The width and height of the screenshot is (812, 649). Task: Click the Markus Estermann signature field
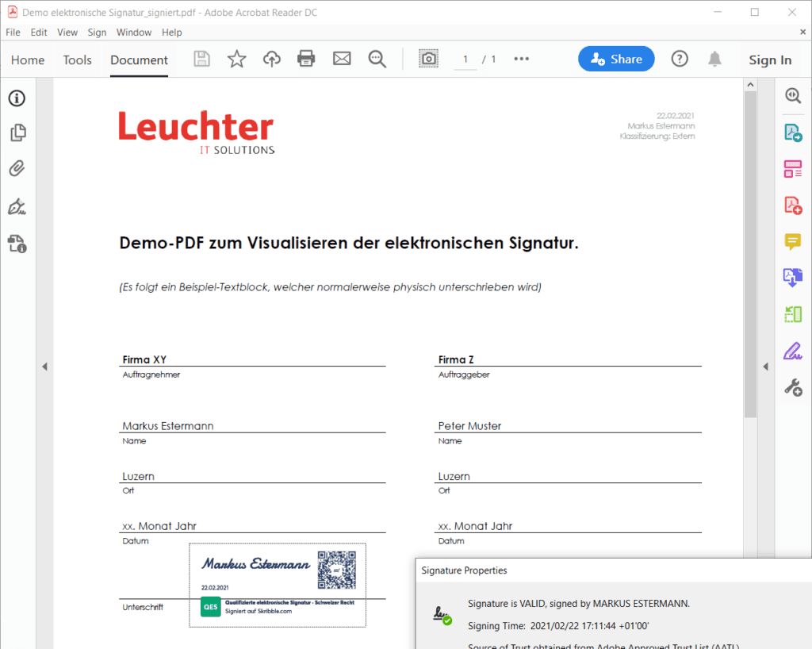click(x=277, y=586)
